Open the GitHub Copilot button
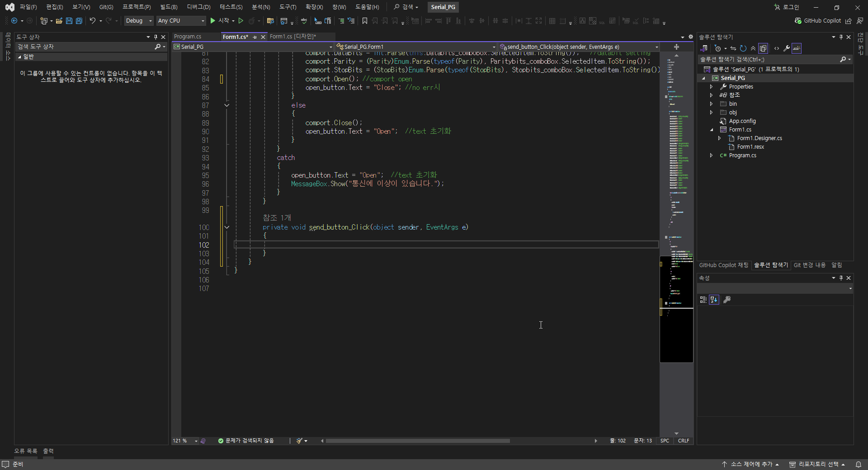868x470 pixels. point(817,21)
